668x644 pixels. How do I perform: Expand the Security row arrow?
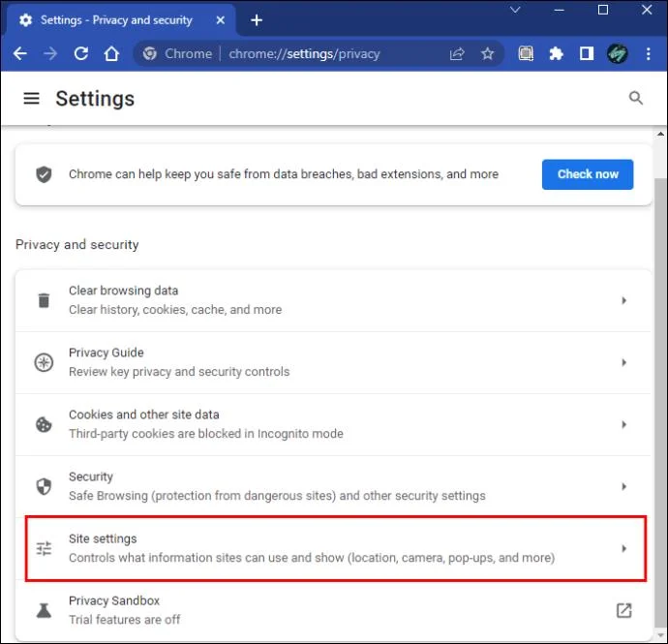[x=623, y=486]
